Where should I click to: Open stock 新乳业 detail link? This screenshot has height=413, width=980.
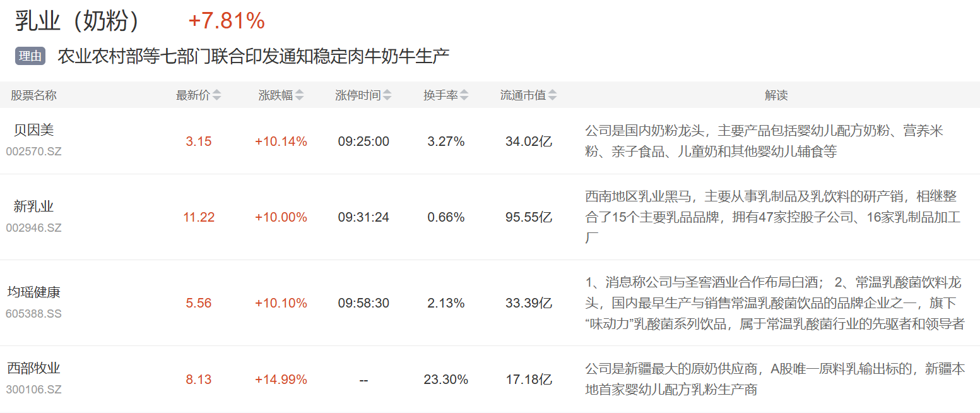coord(34,206)
